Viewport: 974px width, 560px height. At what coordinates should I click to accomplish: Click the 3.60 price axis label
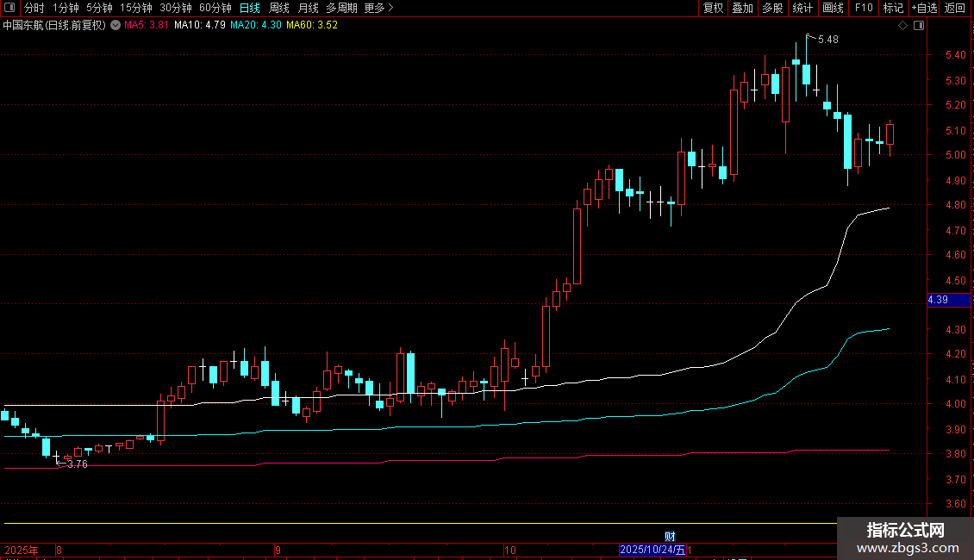point(955,504)
